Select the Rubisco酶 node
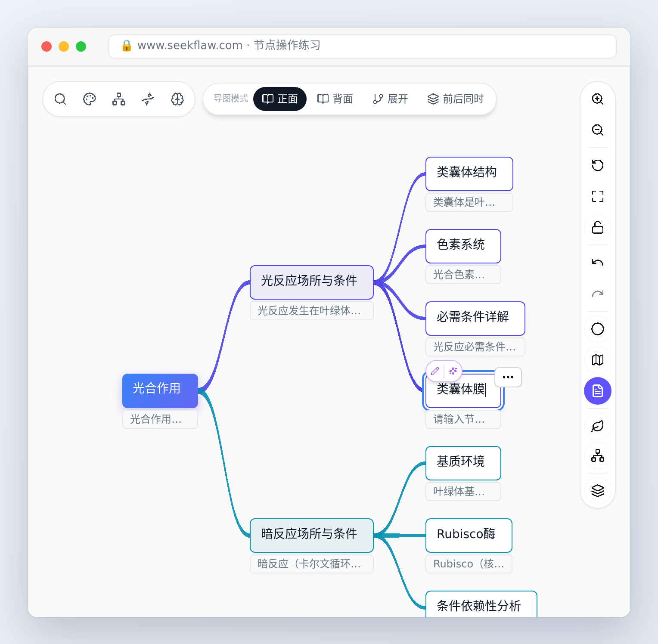 469,536
